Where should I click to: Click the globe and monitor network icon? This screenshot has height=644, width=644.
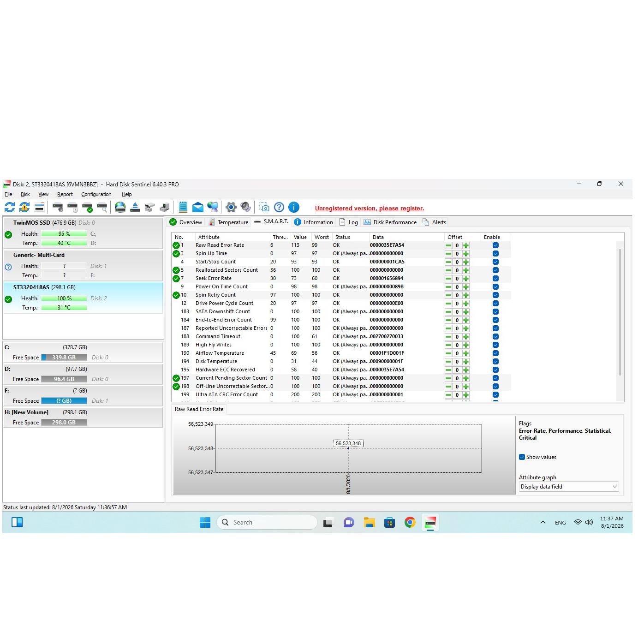click(213, 207)
